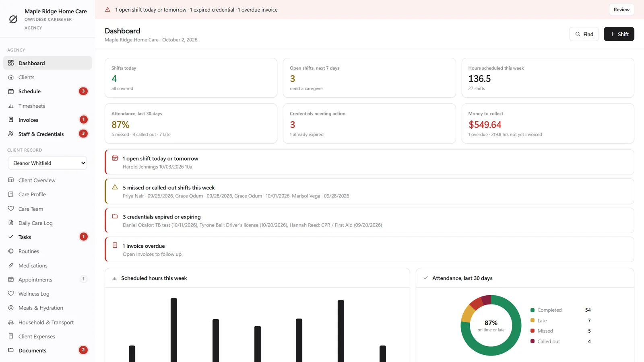
Task: Open Client Expenses
Action: tap(47, 336)
